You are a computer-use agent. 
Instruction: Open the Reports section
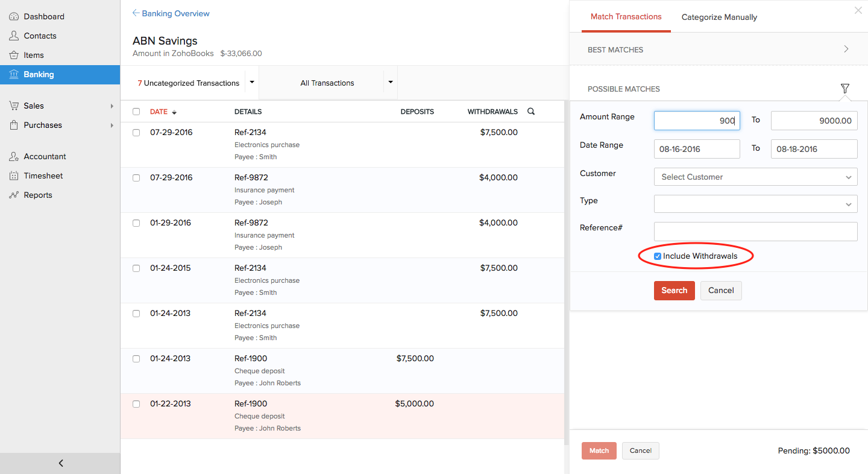pos(37,195)
